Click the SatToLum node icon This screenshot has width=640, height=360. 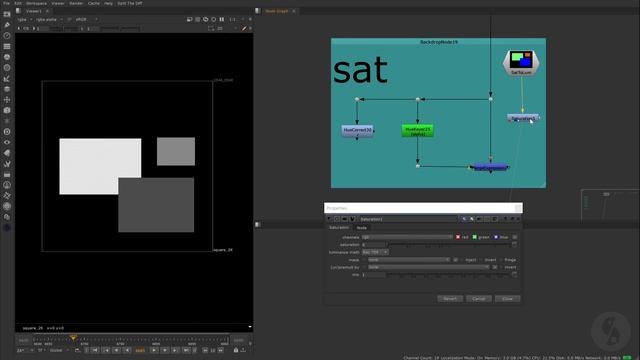[521, 62]
